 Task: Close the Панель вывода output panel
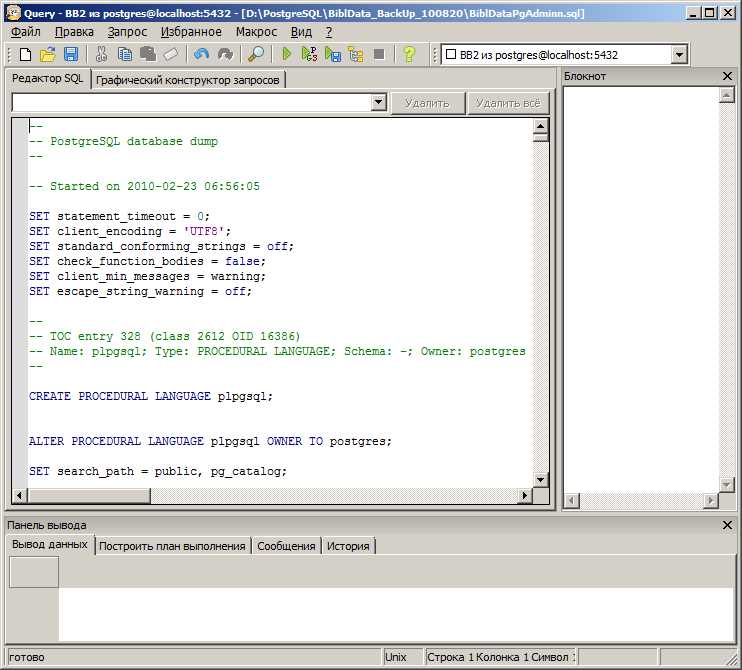tap(727, 525)
